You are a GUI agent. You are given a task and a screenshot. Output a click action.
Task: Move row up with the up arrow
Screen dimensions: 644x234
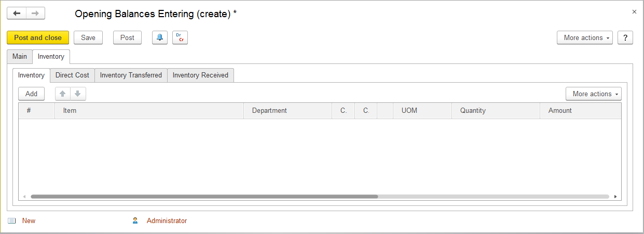[63, 94]
